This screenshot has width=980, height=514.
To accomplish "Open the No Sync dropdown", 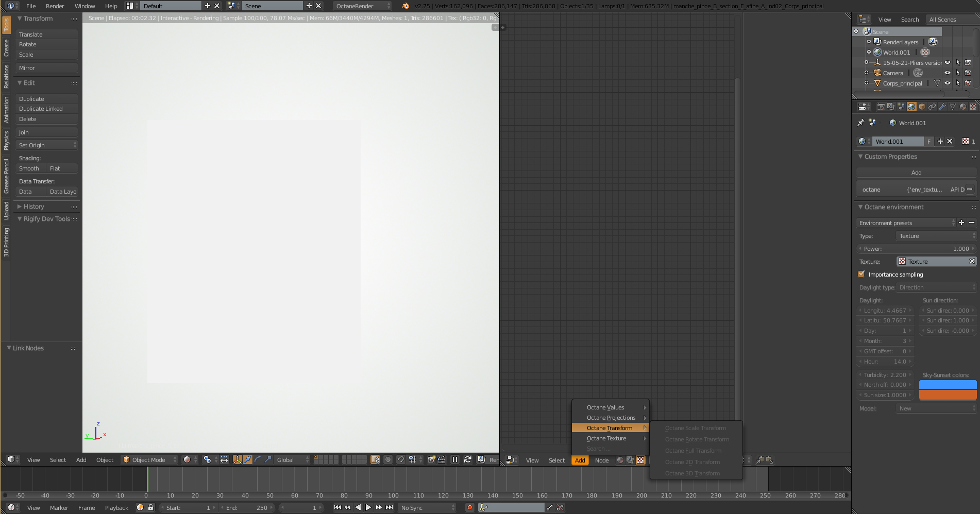I will (427, 507).
